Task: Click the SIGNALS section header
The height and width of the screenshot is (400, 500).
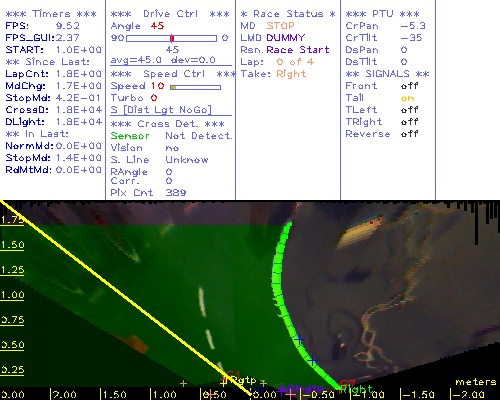Action: point(387,74)
